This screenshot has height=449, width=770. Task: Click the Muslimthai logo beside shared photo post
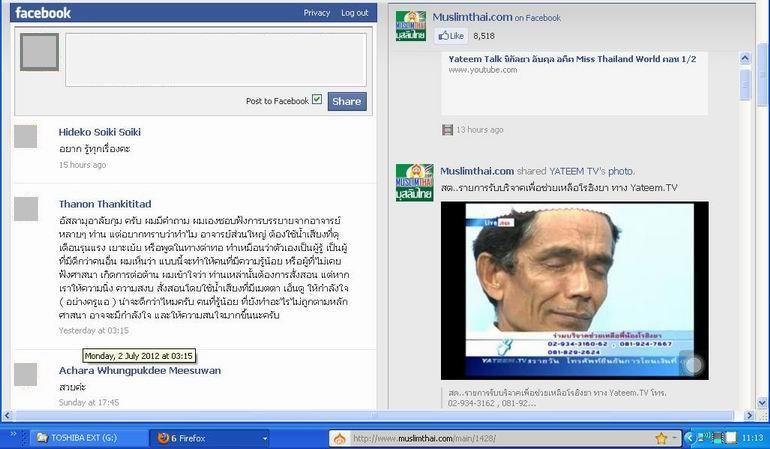point(414,182)
